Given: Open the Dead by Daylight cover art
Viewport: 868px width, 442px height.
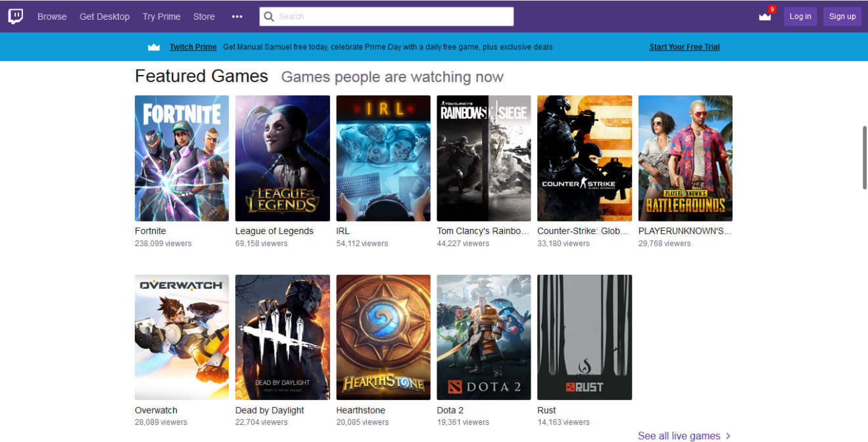Looking at the screenshot, I should (283, 337).
